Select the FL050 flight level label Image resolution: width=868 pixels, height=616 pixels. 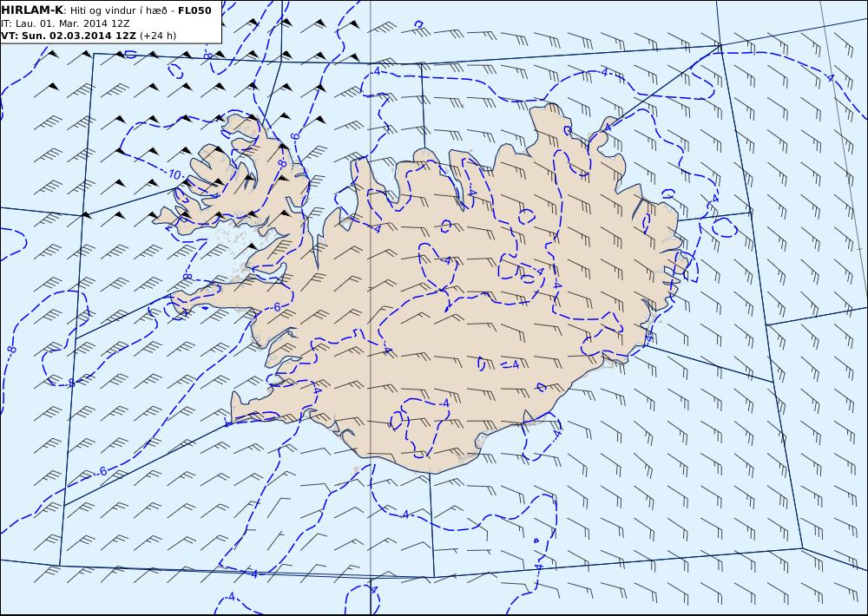[194, 10]
